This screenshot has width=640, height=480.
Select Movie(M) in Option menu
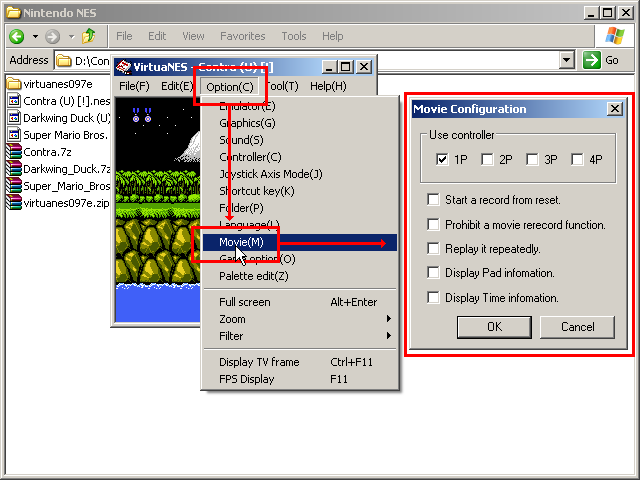[300, 242]
